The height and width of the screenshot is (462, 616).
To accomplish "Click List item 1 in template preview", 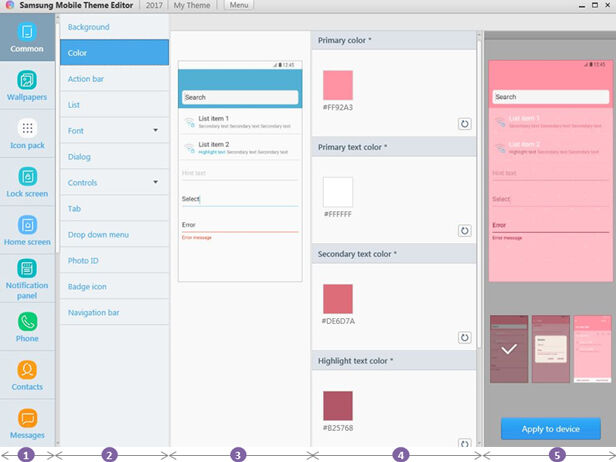I will pos(240,121).
